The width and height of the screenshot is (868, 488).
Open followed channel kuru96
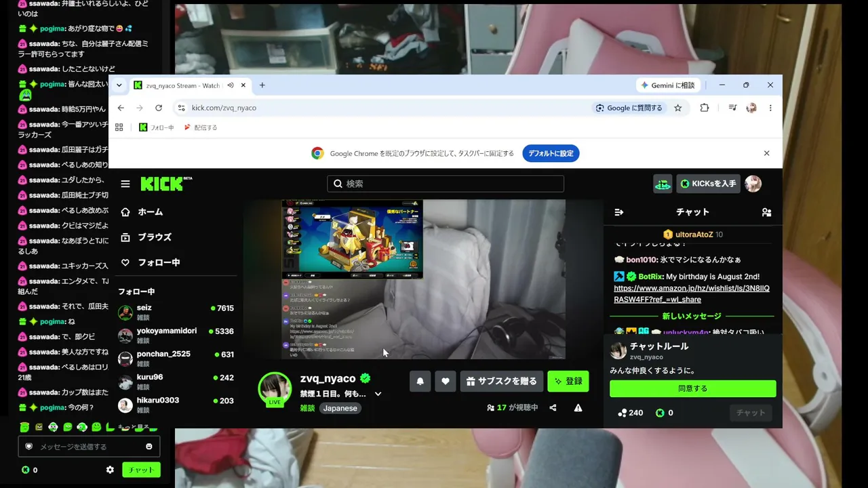[176, 381]
